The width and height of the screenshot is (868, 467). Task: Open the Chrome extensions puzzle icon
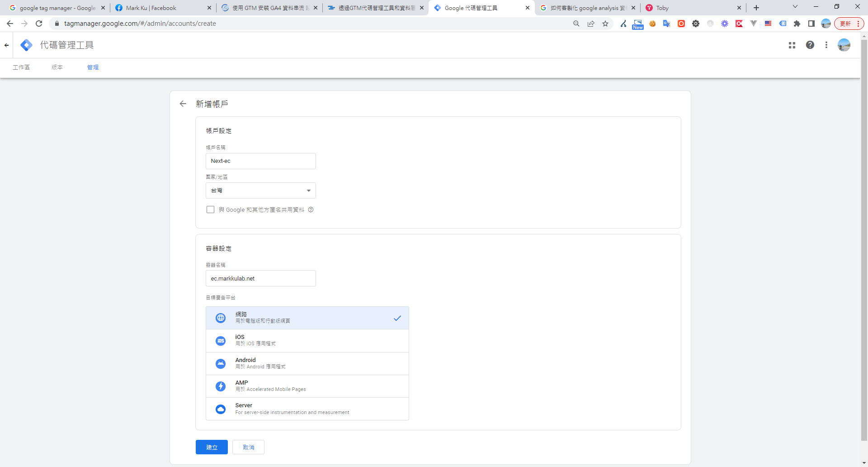797,24
